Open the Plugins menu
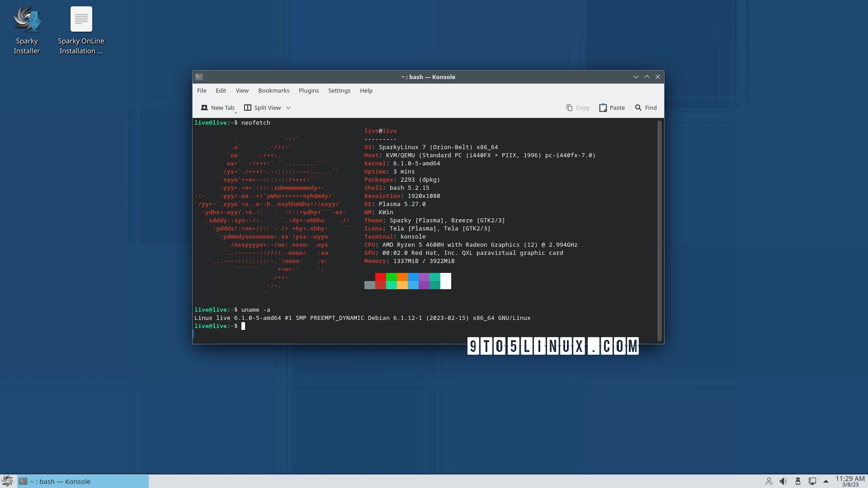 309,90
